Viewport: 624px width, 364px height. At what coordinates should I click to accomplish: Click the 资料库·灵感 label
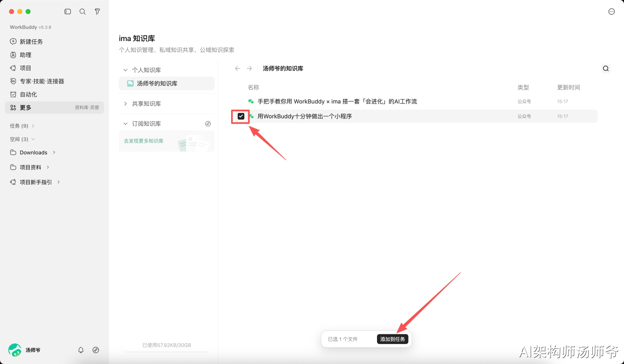tap(87, 107)
